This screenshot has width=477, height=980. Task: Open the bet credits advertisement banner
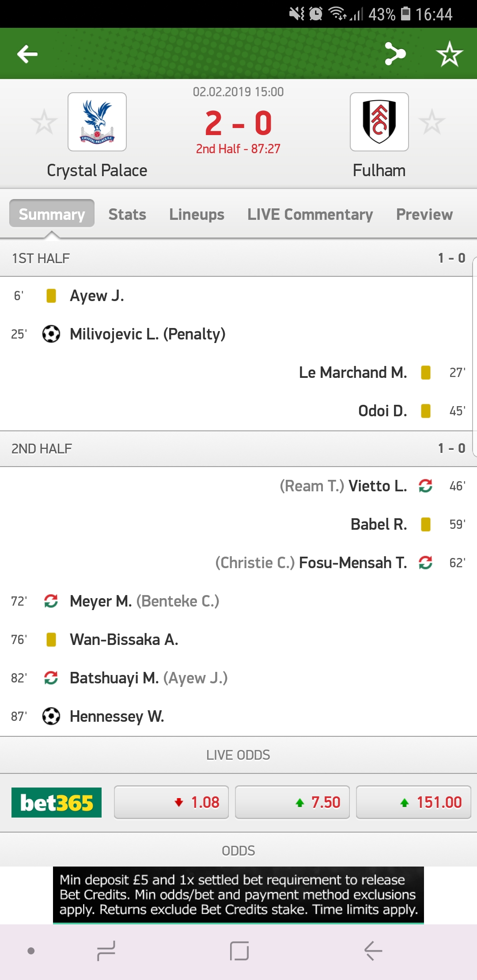(238, 895)
